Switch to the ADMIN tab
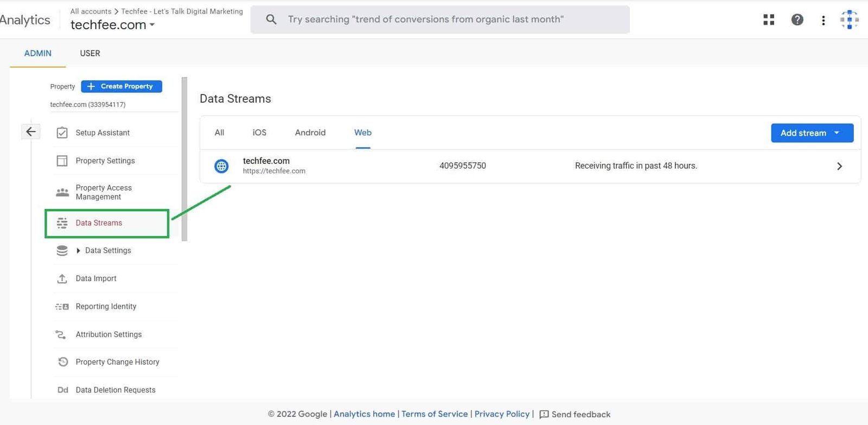 click(x=38, y=53)
